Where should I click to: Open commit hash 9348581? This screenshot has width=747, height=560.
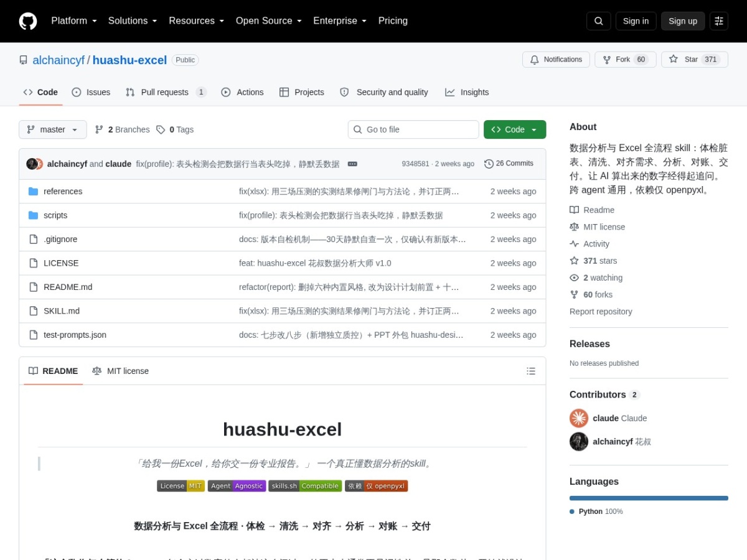[415, 164]
